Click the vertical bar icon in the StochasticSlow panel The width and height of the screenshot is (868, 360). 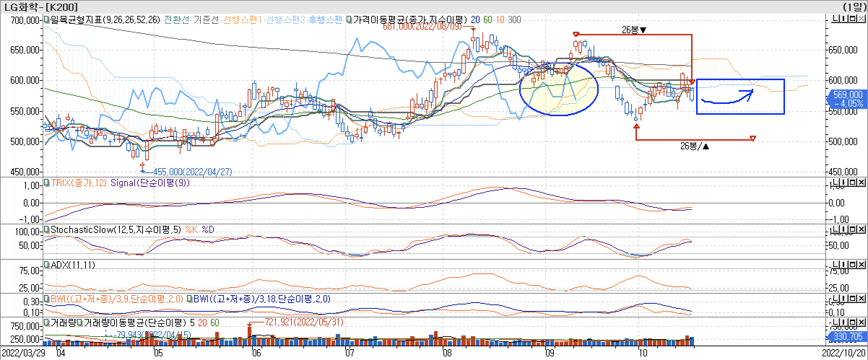(x=844, y=229)
